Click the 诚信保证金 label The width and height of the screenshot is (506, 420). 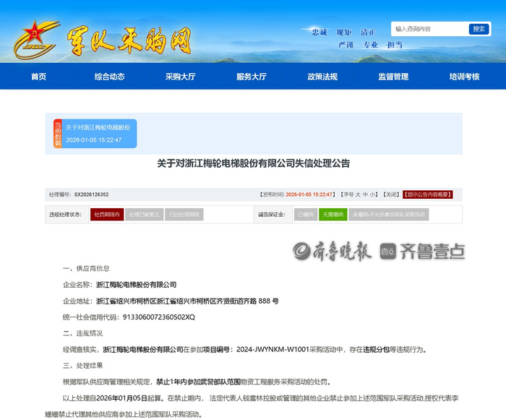[272, 215]
